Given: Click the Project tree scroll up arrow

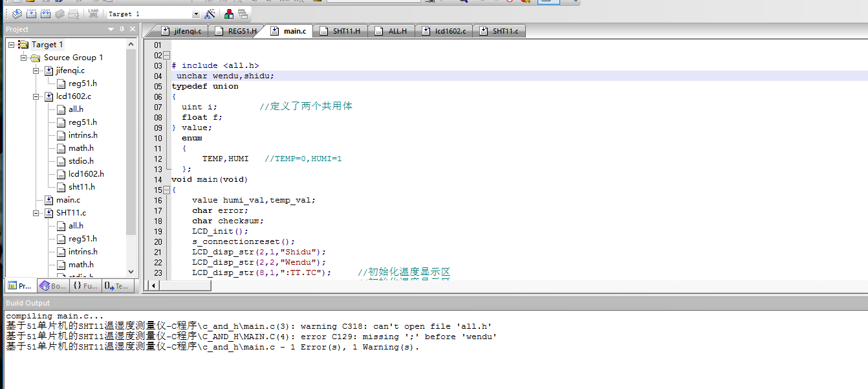Looking at the screenshot, I should coord(131,44).
